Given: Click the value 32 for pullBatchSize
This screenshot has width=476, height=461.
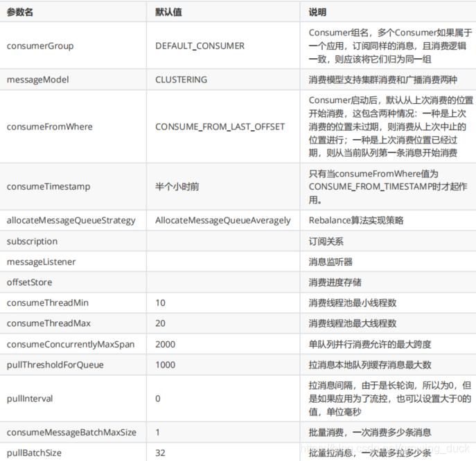Looking at the screenshot, I should (x=160, y=453).
